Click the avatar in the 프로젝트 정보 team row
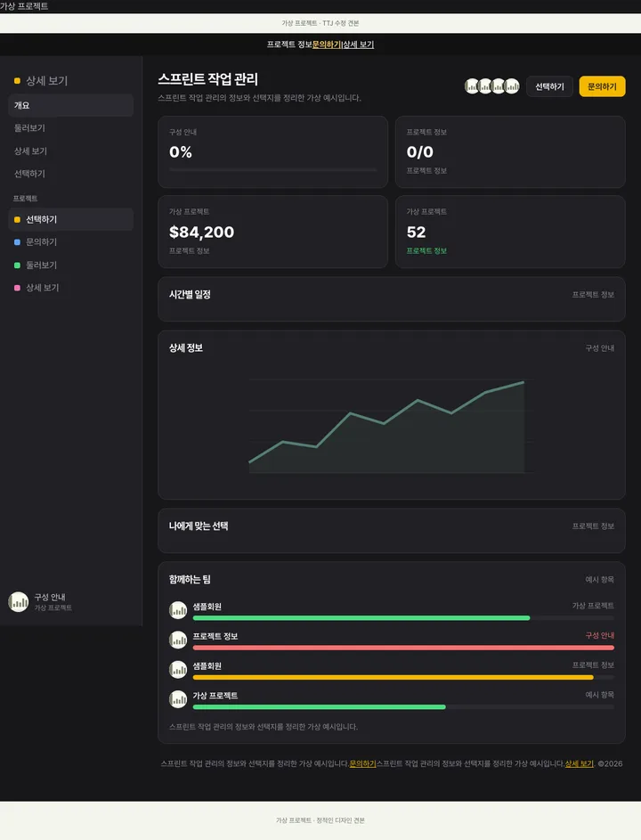Image resolution: width=641 pixels, height=840 pixels. tap(178, 640)
